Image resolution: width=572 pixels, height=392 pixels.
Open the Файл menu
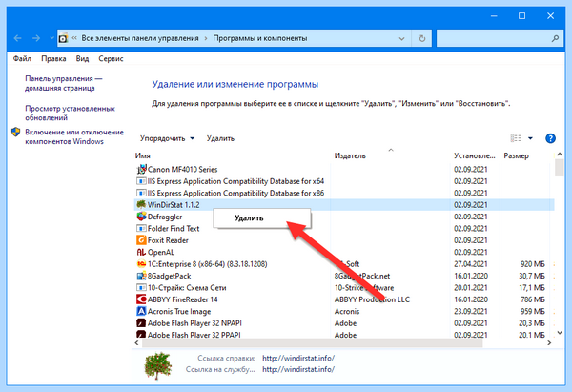[x=22, y=59]
